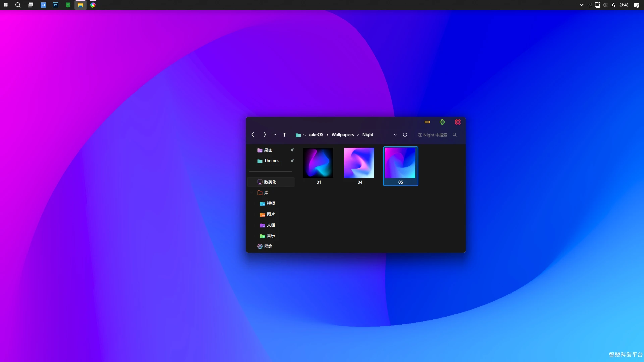Image resolution: width=644 pixels, height=362 pixels.
Task: Show hidden system tray icons
Action: [581, 5]
